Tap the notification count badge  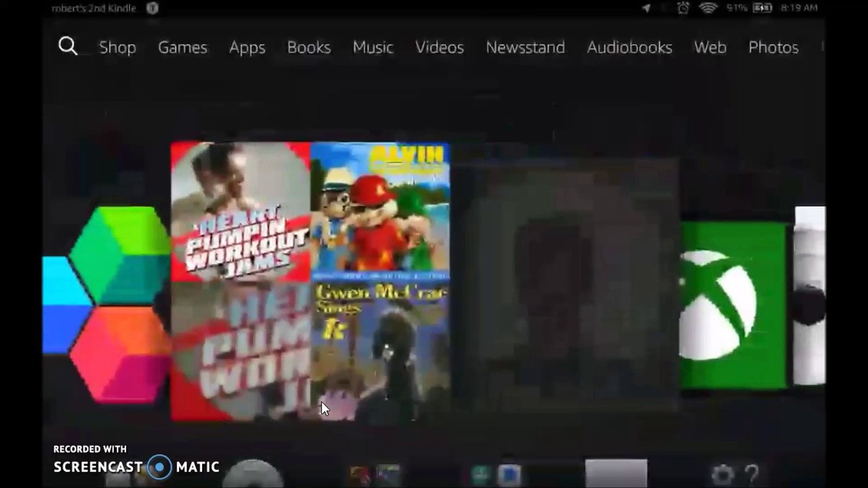[153, 8]
